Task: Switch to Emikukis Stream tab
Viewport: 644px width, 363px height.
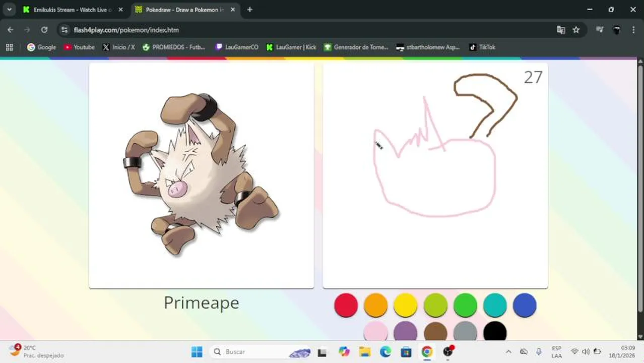Action: click(x=72, y=10)
